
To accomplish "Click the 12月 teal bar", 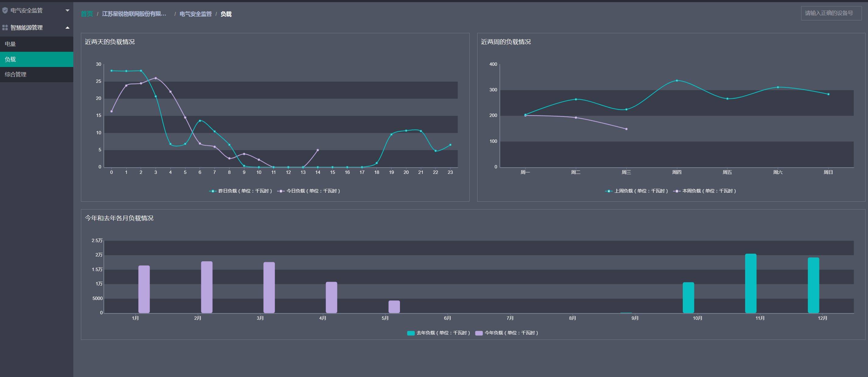I will pyautogui.click(x=813, y=285).
